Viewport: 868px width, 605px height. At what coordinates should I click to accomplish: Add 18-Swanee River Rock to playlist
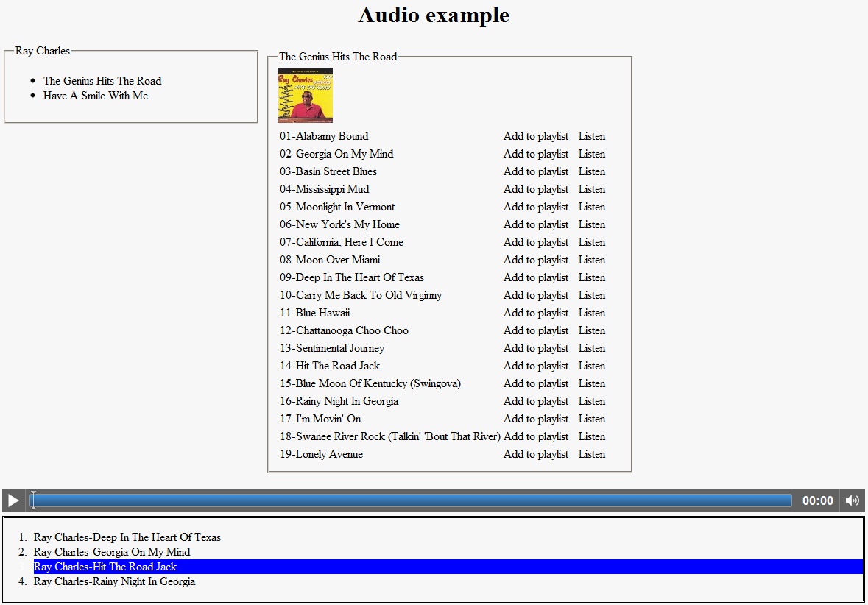[536, 437]
